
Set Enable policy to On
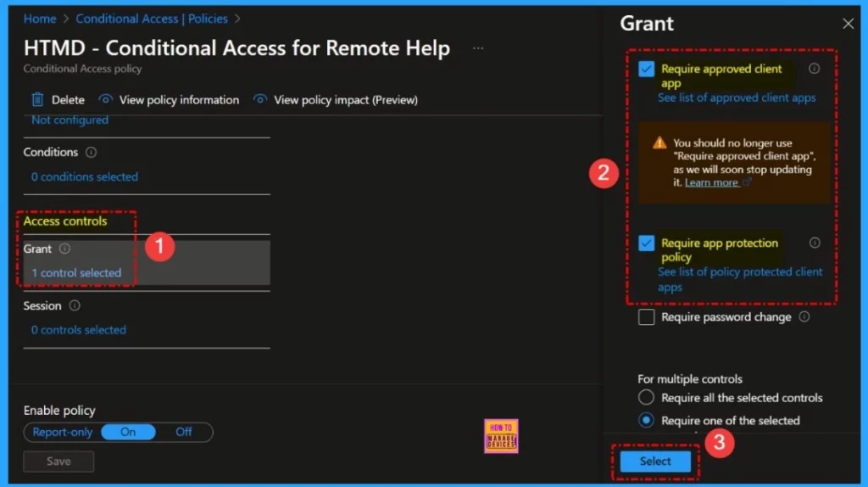[128, 432]
